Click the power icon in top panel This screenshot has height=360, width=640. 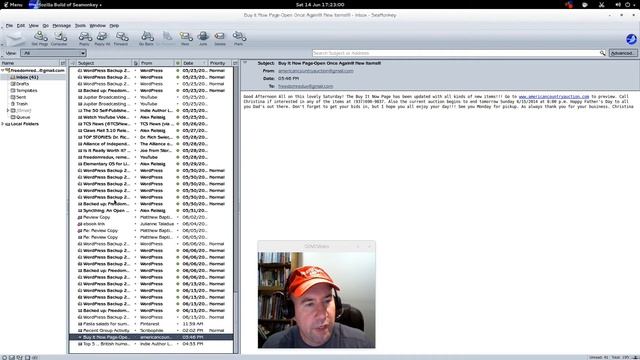[628, 4]
